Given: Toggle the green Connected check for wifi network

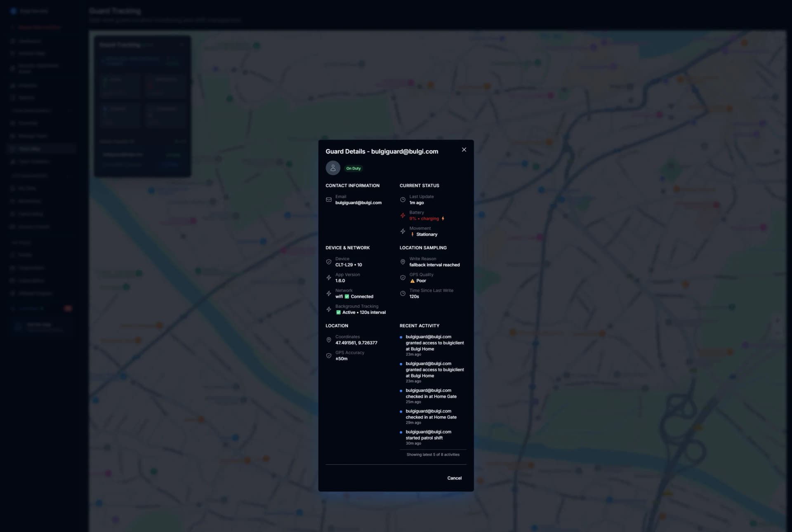Looking at the screenshot, I should 346,296.
